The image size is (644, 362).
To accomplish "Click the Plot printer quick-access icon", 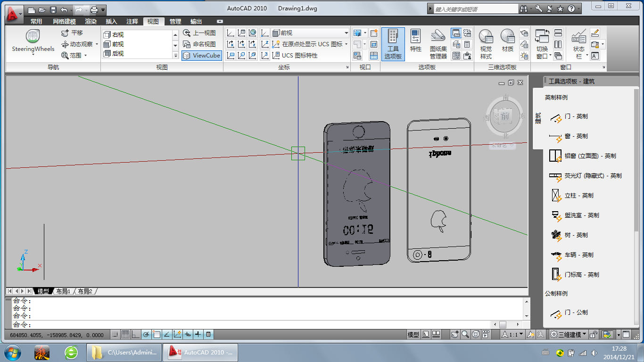I will (x=94, y=9).
